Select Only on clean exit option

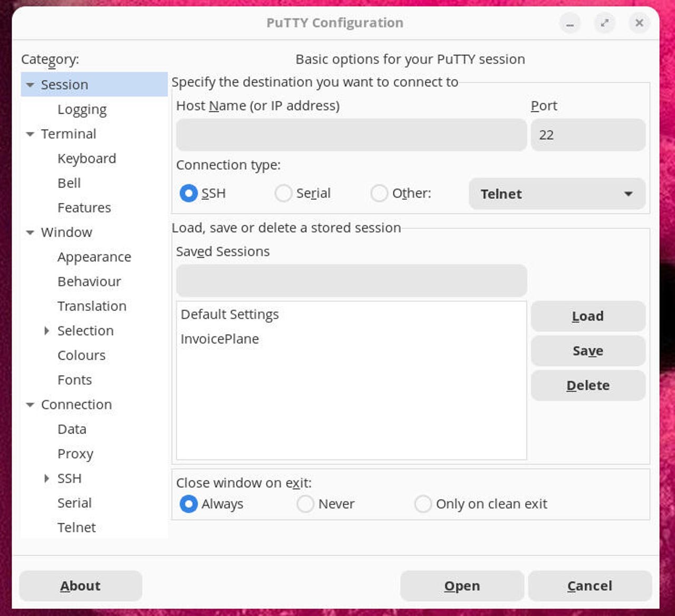tap(423, 504)
